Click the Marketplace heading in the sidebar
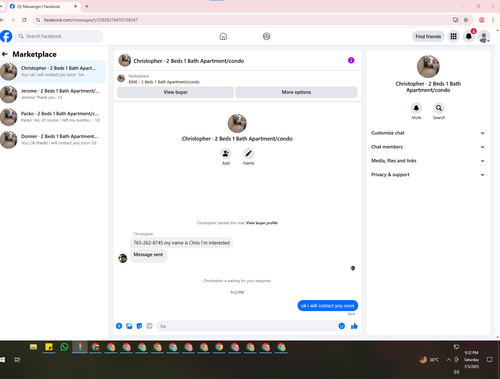 point(34,54)
